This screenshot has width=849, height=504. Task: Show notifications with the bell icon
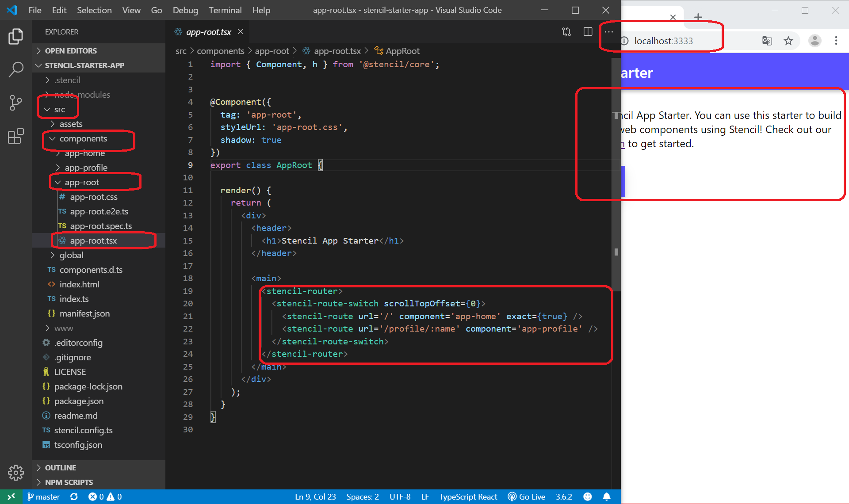click(607, 496)
